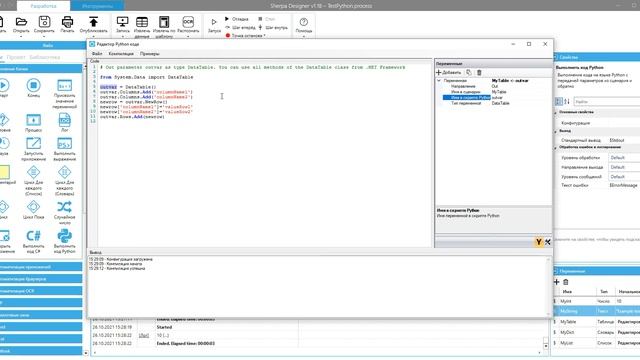Collapse the variable tree node in editor

439,81
